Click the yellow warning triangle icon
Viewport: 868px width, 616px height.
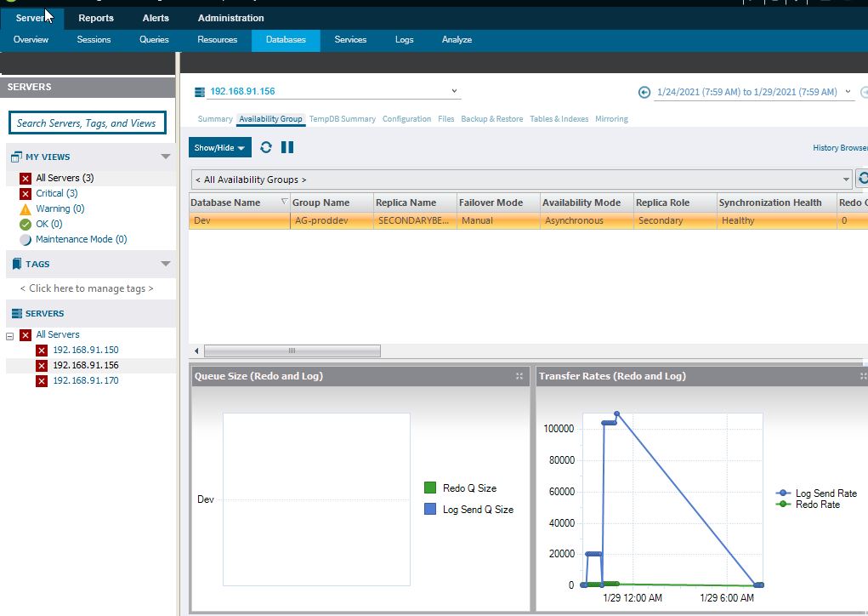pyautogui.click(x=25, y=209)
